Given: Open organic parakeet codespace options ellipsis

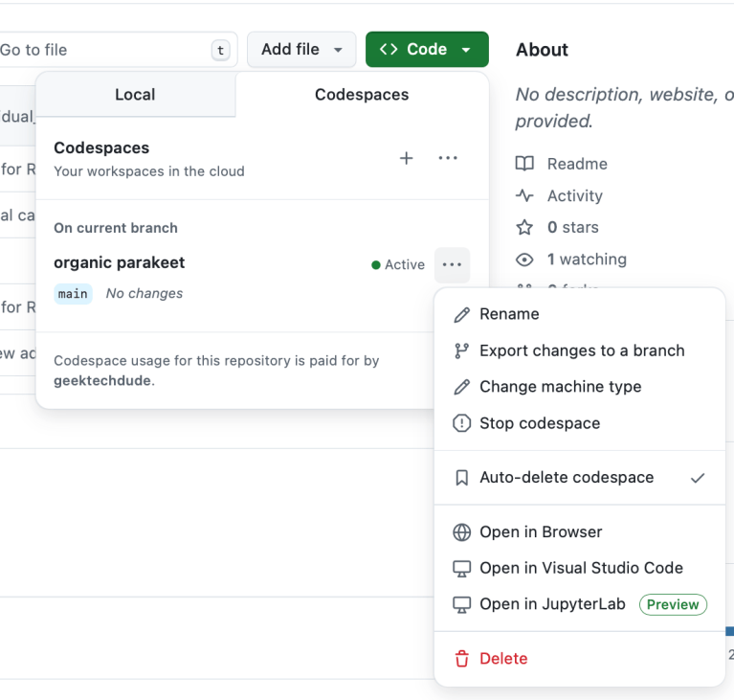Looking at the screenshot, I should coord(452,264).
